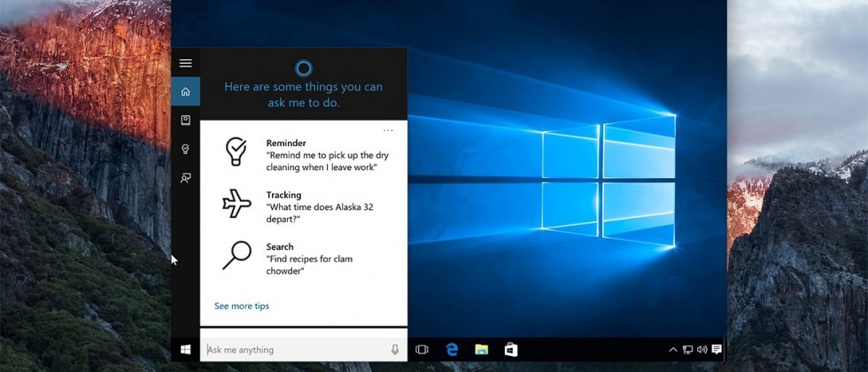868x372 pixels.
Task: Open the three-dot options above tips card
Action: pyautogui.click(x=388, y=130)
